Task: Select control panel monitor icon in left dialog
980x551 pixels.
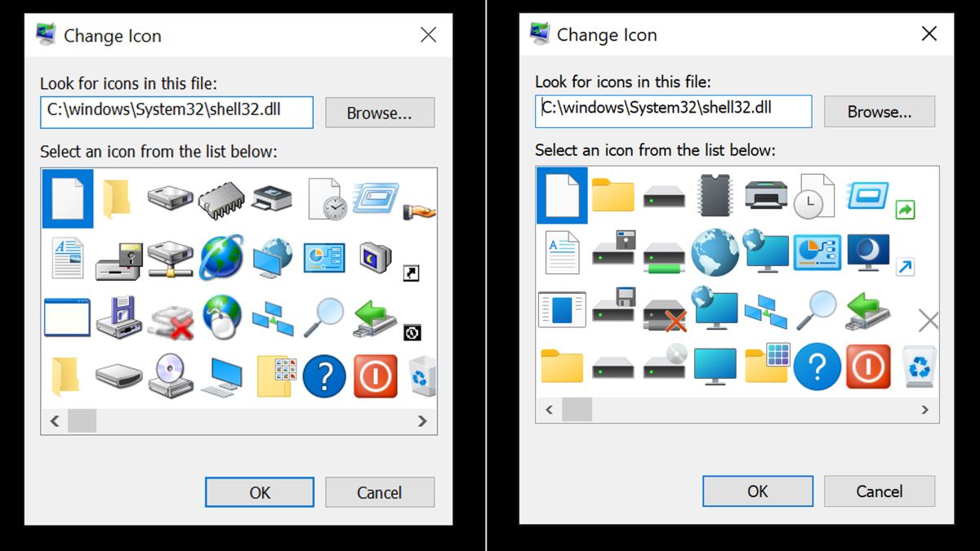Action: tap(324, 257)
